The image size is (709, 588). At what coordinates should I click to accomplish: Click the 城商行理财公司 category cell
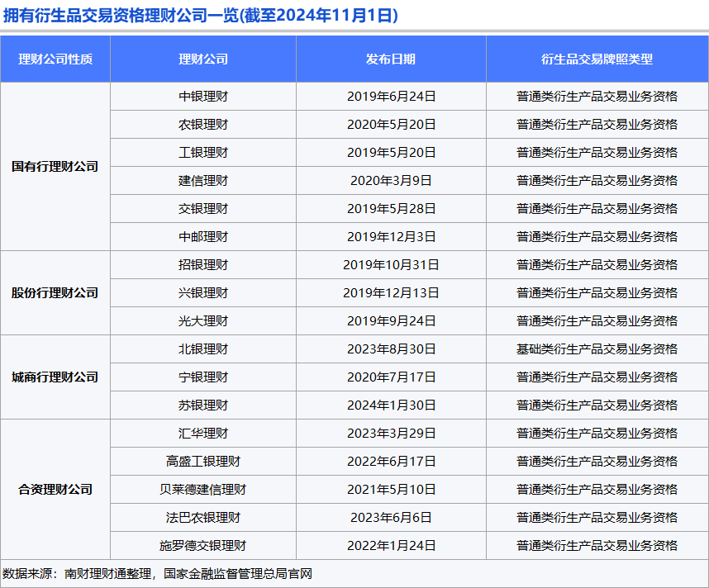coord(55,377)
